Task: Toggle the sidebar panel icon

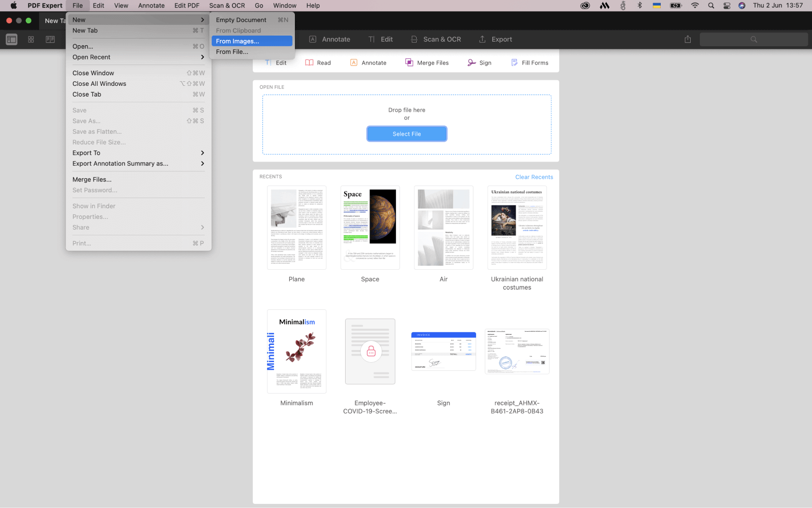Action: (x=11, y=39)
